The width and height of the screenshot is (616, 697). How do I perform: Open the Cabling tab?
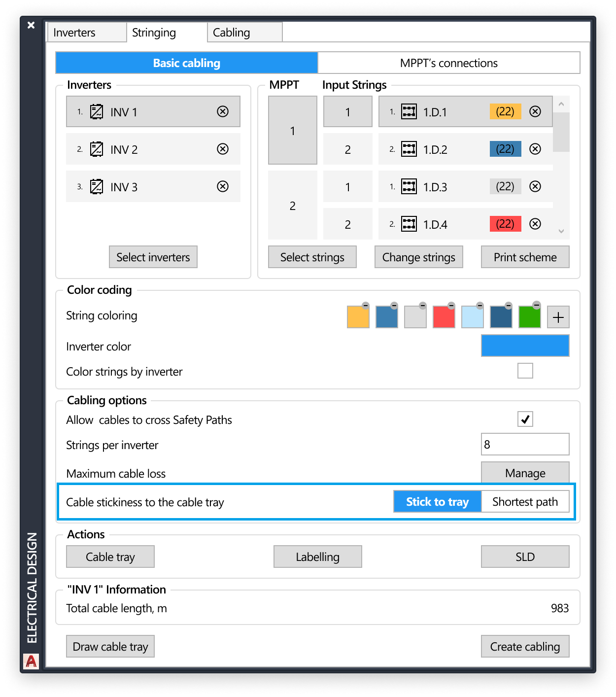(244, 33)
